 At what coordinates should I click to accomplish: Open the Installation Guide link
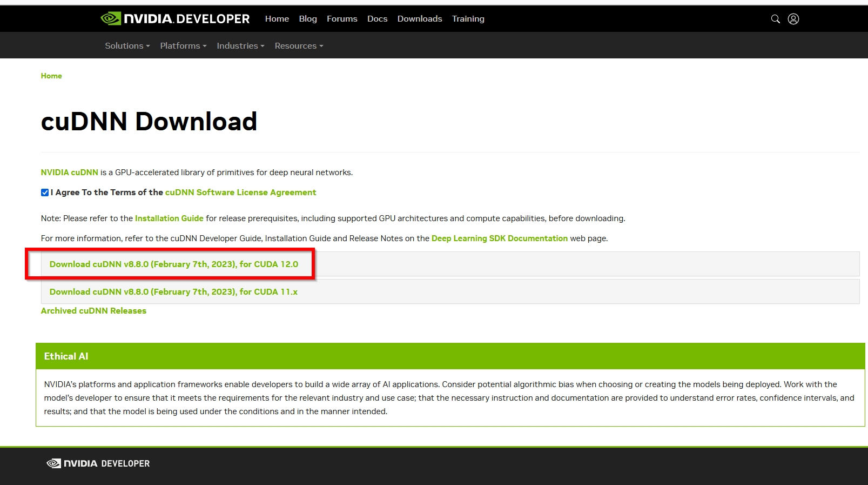pyautogui.click(x=169, y=218)
